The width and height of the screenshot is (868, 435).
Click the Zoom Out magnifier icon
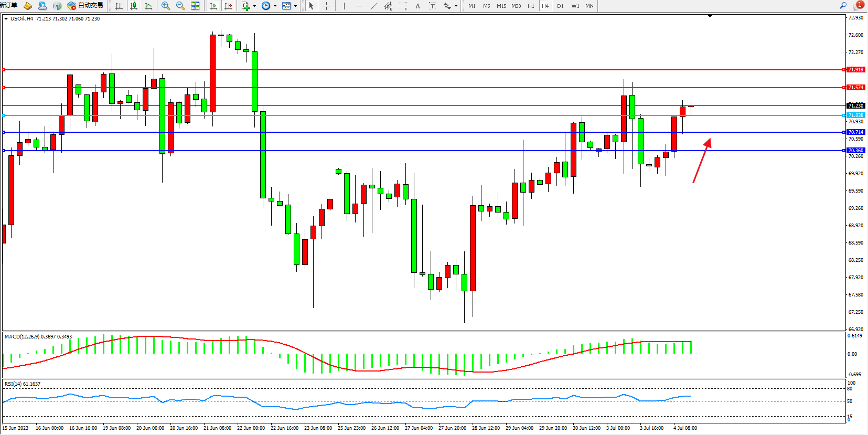[x=180, y=6]
